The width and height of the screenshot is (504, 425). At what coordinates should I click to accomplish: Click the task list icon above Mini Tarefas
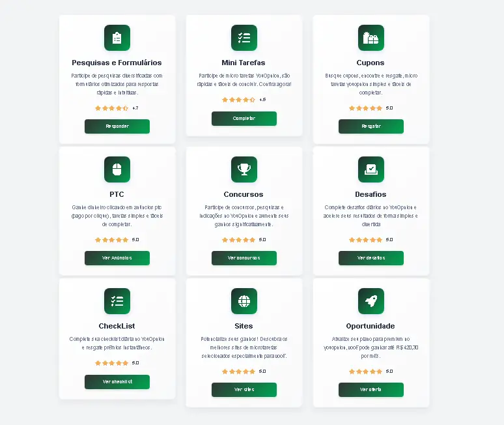(x=244, y=38)
